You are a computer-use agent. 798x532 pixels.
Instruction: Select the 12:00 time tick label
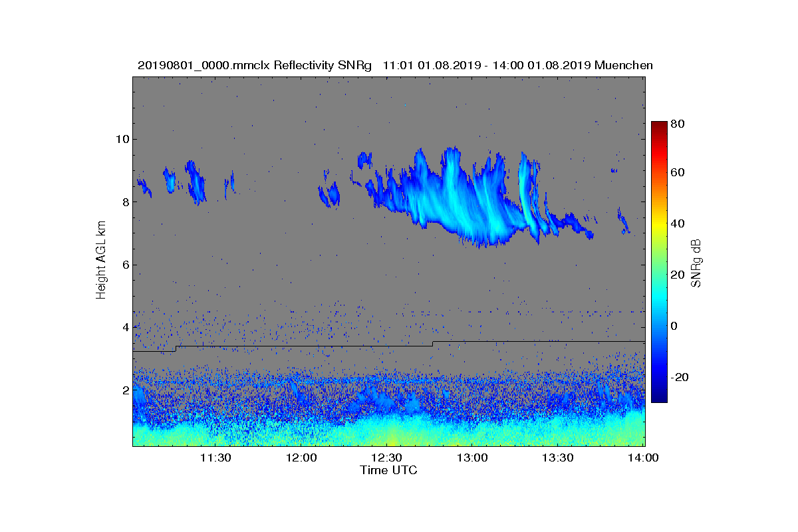(x=301, y=458)
